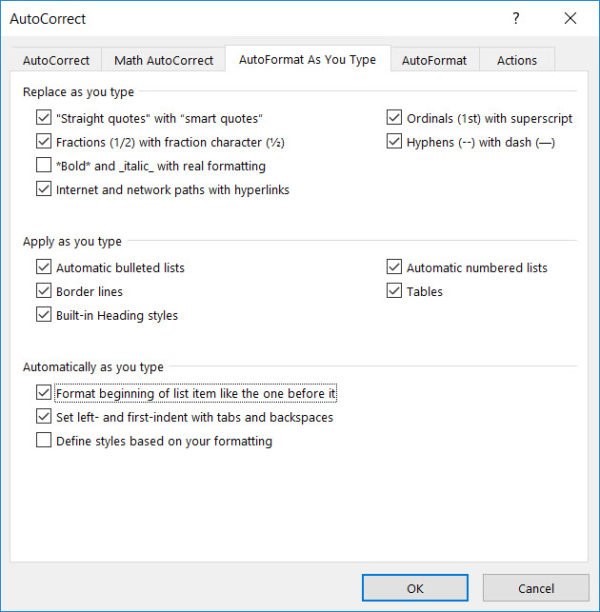Switch to the AutoCorrect tab
Viewport: 600px width, 612px height.
point(56,60)
